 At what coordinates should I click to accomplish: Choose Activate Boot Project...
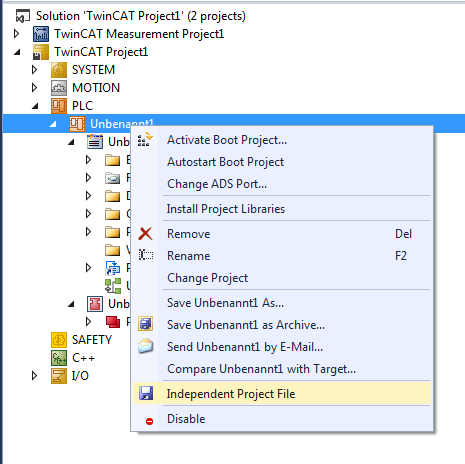click(282, 140)
